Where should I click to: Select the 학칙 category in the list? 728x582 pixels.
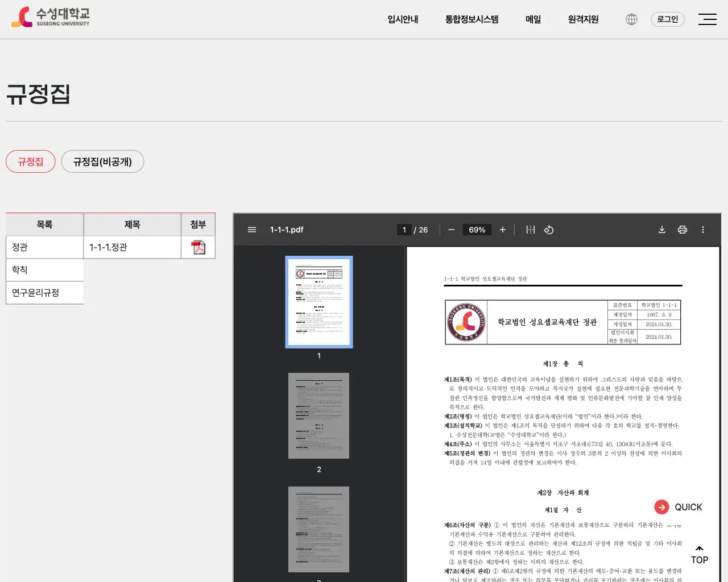[x=19, y=269]
